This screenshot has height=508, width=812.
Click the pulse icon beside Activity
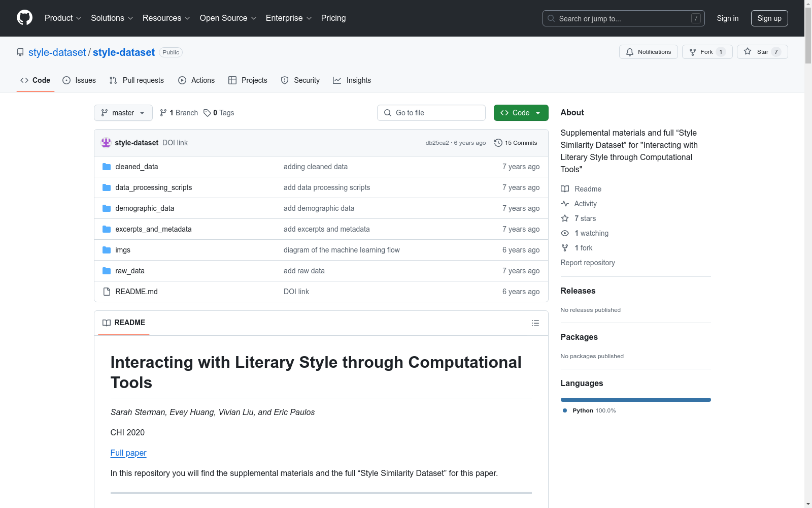[x=565, y=204]
